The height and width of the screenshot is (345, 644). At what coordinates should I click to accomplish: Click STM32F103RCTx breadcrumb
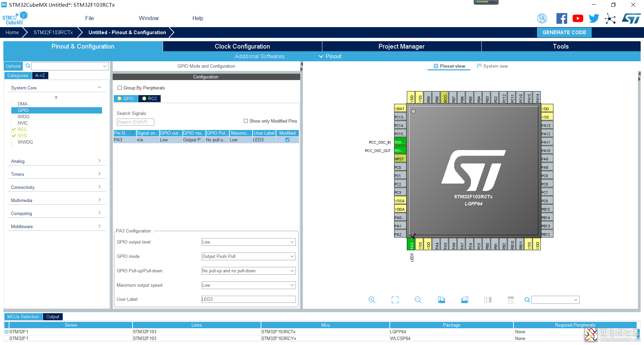53,32
